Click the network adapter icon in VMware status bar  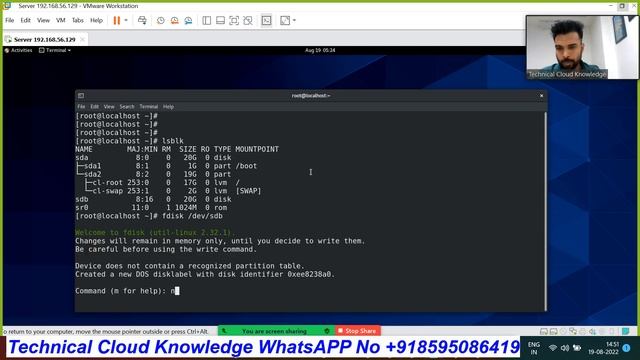tap(573, 331)
